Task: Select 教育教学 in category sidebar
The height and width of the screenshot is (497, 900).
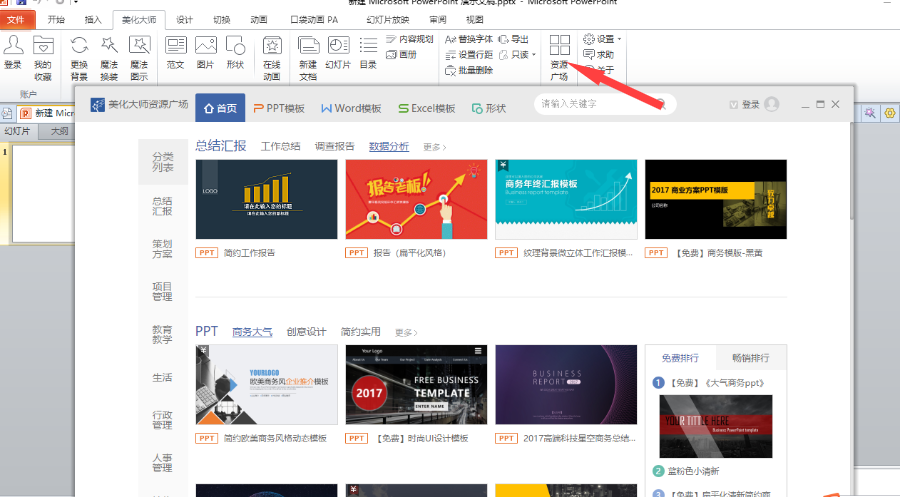Action: click(162, 334)
